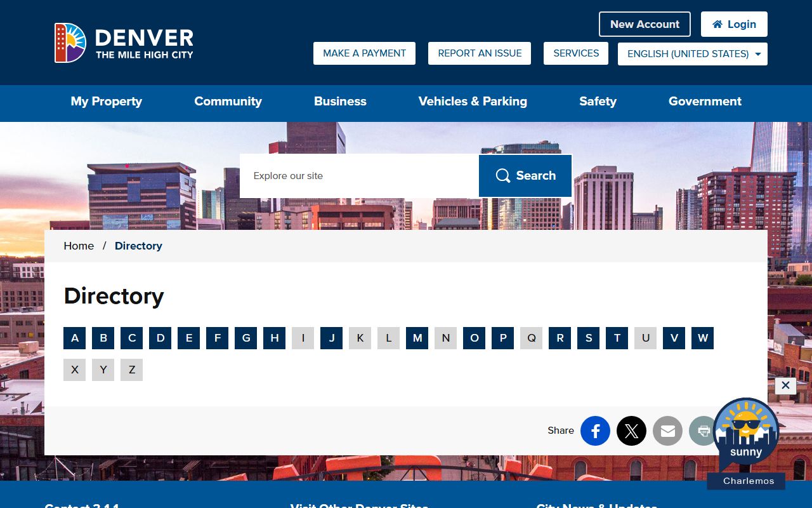Select directory letter S
Screen dimensions: 812x508
(588, 338)
